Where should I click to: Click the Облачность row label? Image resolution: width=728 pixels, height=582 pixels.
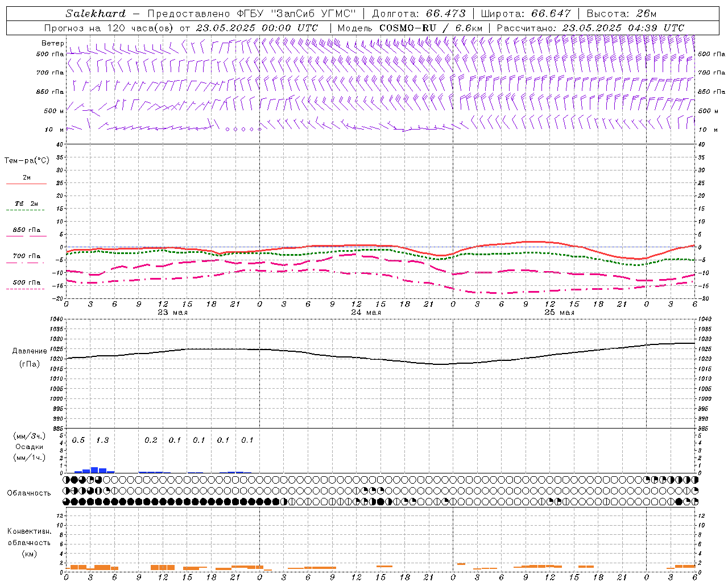tap(29, 493)
